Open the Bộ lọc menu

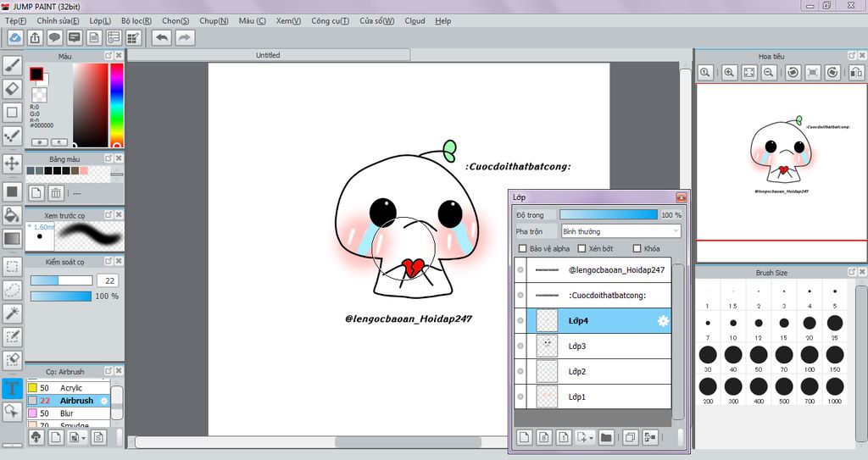pos(136,20)
